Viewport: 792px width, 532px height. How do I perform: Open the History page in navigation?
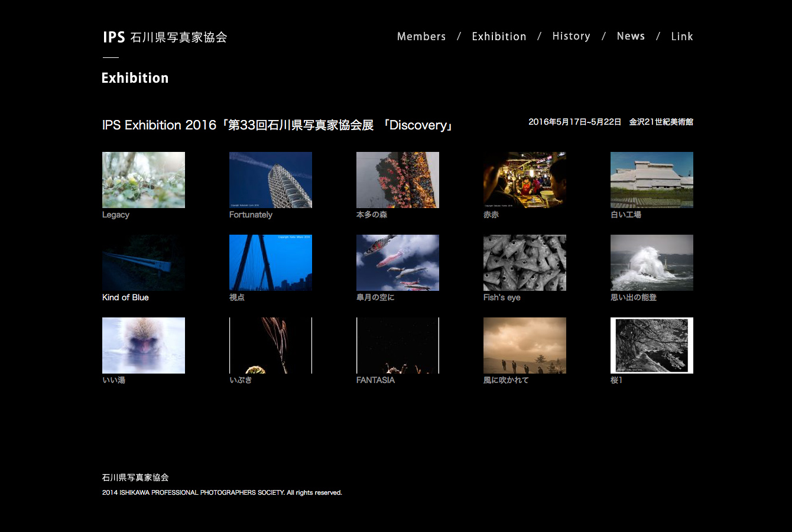(571, 37)
